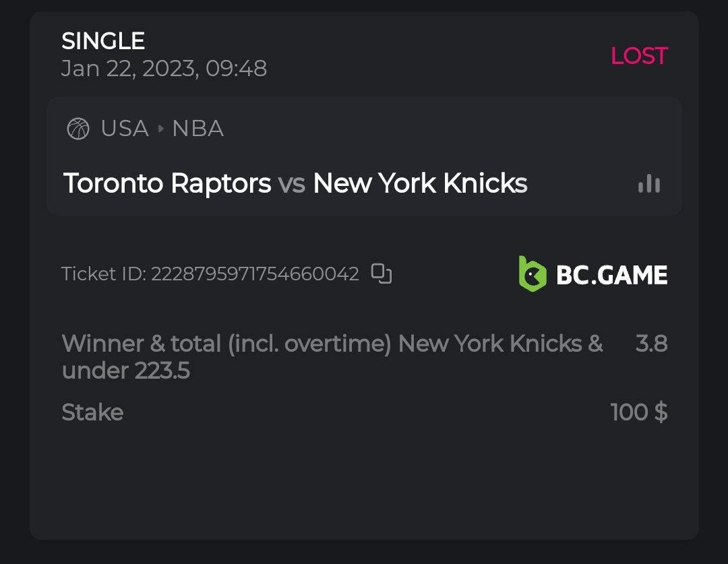Select the USA country breadcrumb

125,128
